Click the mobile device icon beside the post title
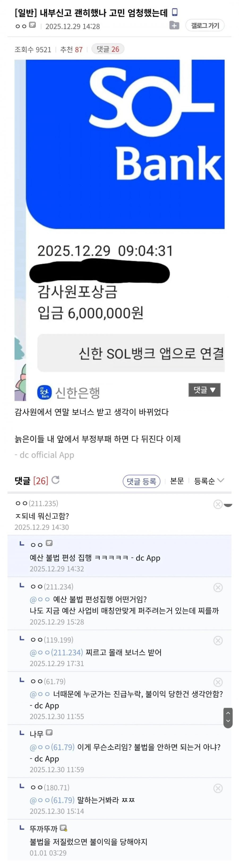Screen dimensions: 239x868 click(x=175, y=12)
